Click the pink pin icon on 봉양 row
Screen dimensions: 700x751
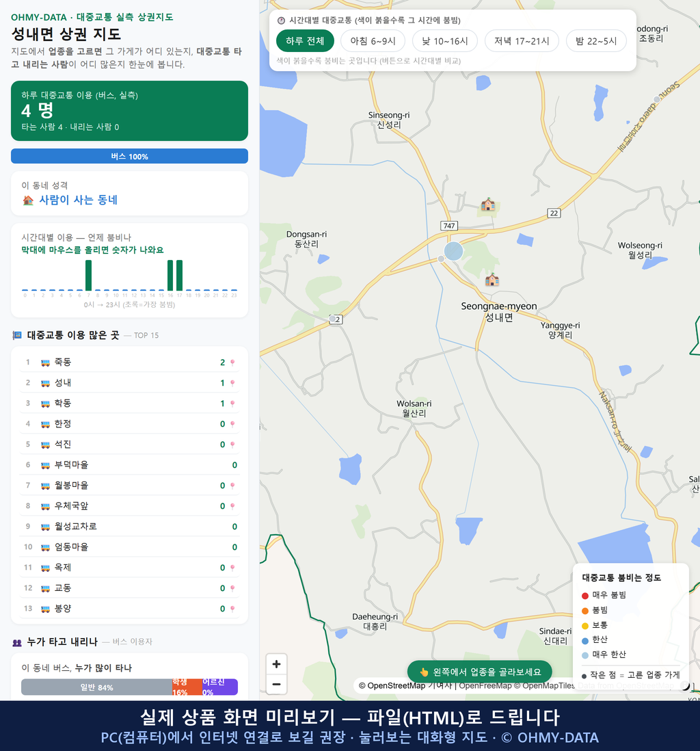232,609
